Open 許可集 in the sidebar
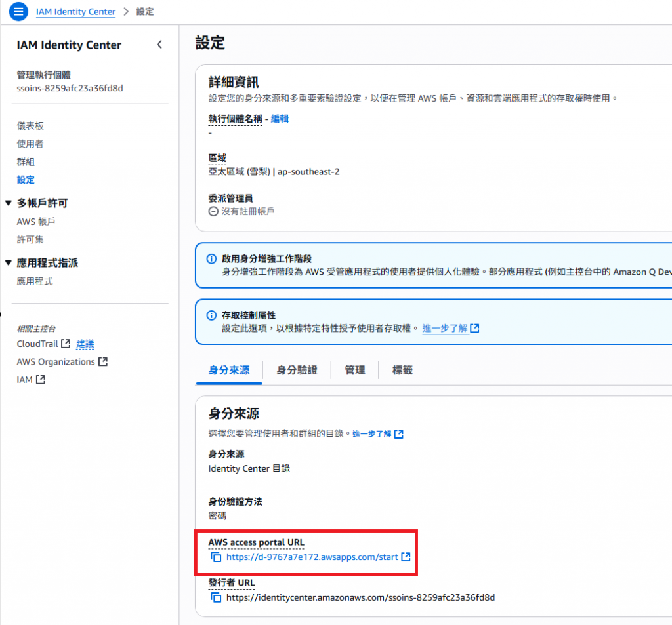672x625 pixels. [30, 239]
